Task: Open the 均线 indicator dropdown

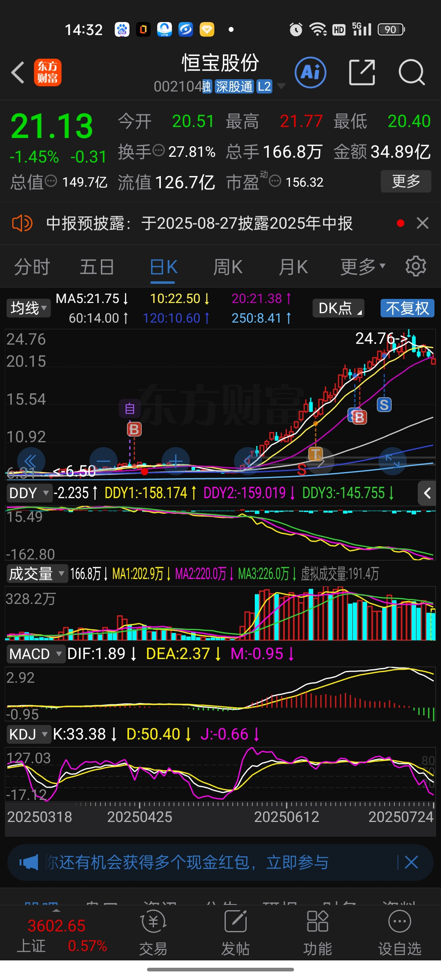Action: point(28,308)
